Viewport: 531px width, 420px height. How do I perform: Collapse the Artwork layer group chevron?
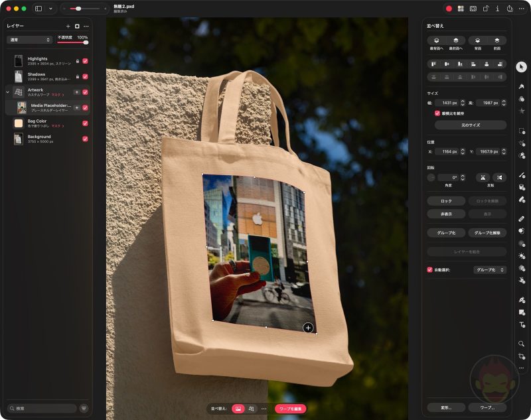(x=7, y=90)
